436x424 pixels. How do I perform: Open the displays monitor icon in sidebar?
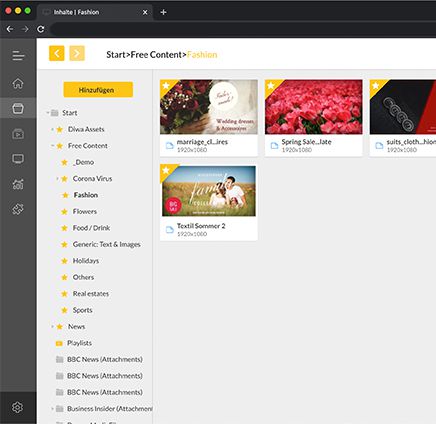click(x=18, y=159)
